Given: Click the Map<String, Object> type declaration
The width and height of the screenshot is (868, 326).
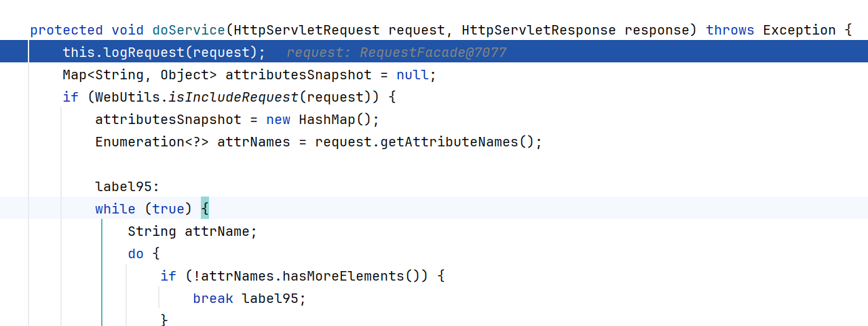Looking at the screenshot, I should pos(140,75).
